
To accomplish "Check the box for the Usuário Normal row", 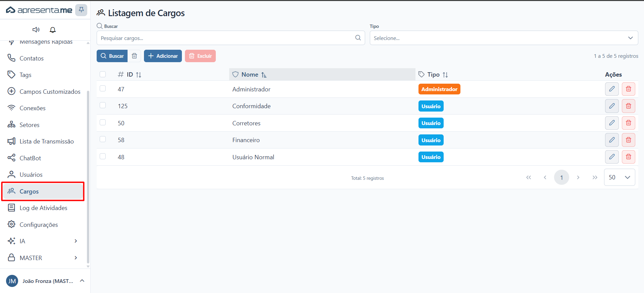I will coord(103,156).
